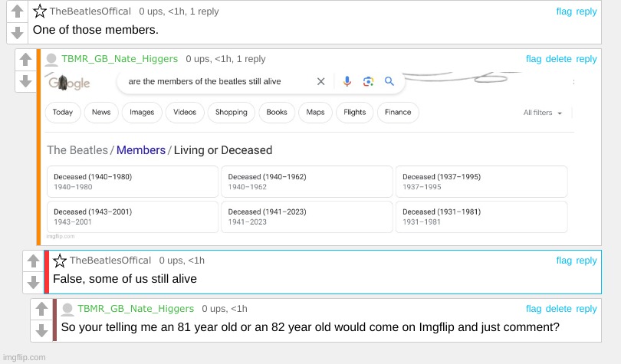This screenshot has width=621, height=364.
Task: Open the Shopping filter chip
Action: (x=231, y=112)
